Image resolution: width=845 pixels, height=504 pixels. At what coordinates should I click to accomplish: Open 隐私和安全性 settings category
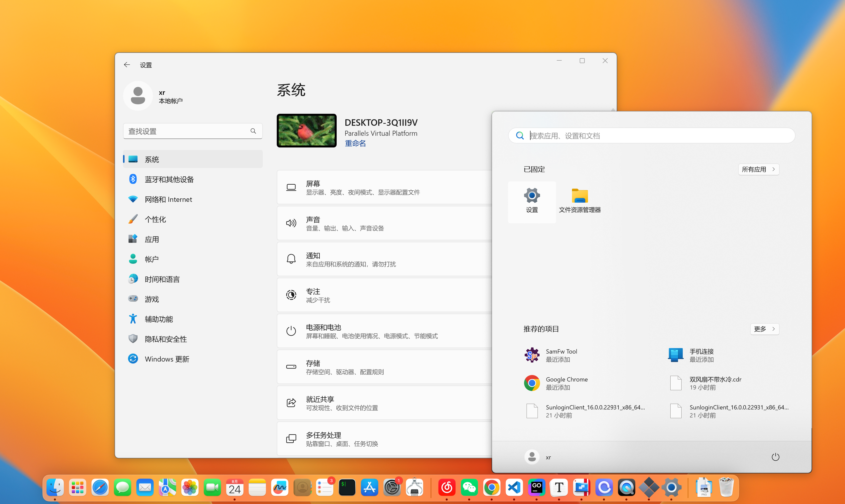[x=193, y=339]
